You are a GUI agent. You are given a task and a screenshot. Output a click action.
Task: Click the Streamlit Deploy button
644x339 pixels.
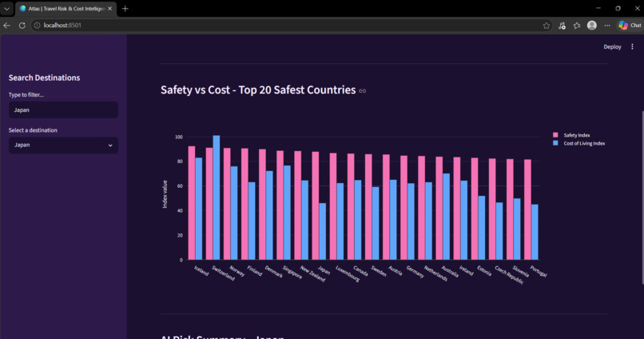[x=612, y=47]
